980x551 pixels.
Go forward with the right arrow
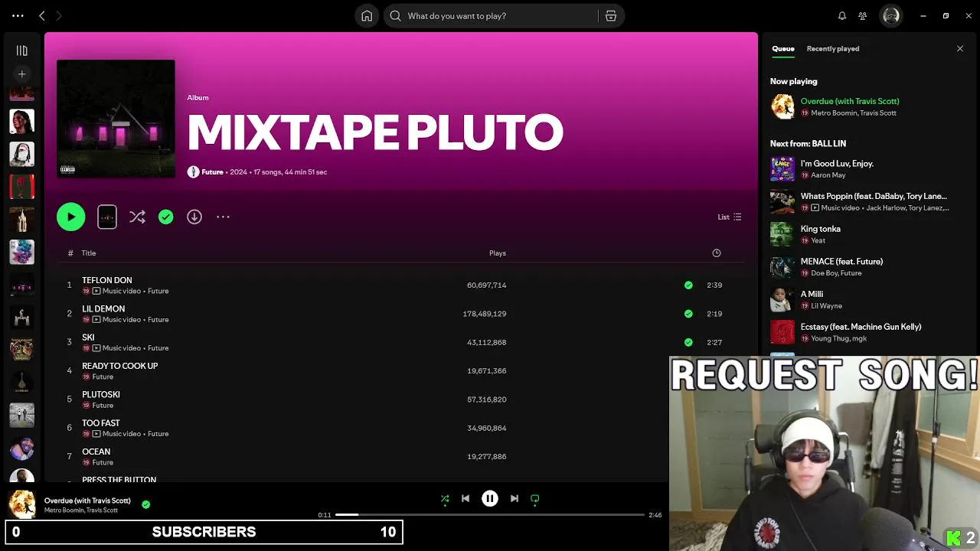coord(59,15)
